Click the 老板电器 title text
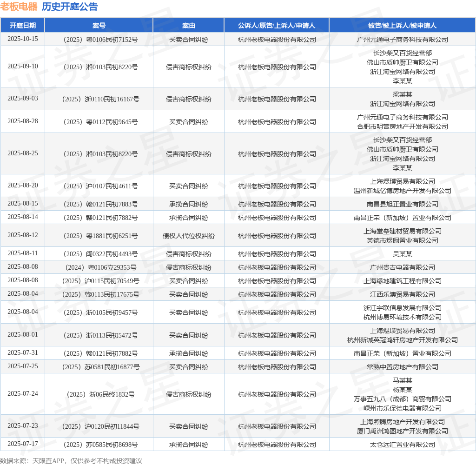The width and height of the screenshot is (476, 465). 19,7
